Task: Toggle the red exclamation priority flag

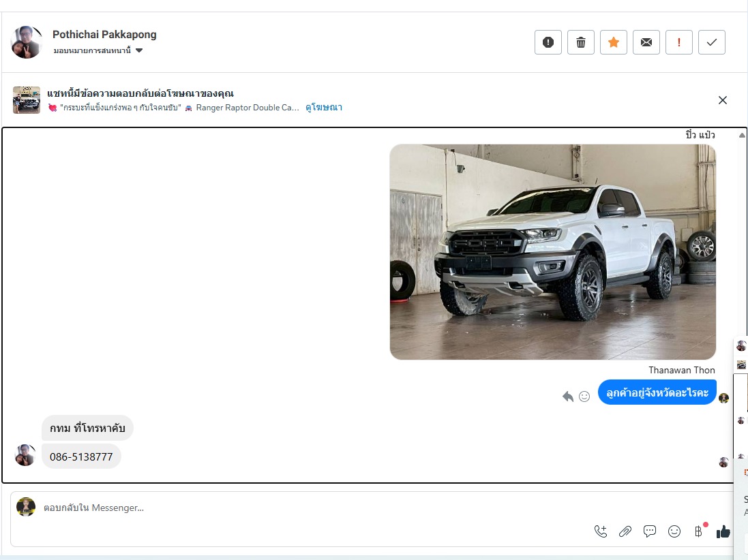Action: 678,42
